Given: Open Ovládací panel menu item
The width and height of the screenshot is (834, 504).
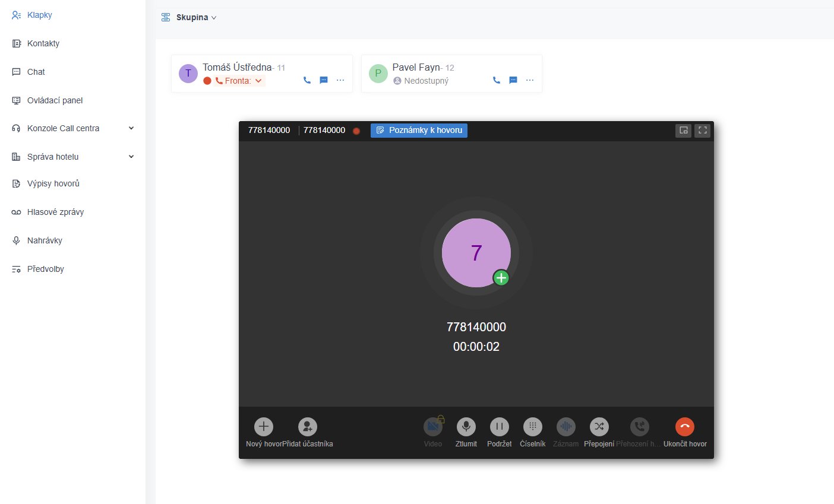Looking at the screenshot, I should click(x=55, y=100).
